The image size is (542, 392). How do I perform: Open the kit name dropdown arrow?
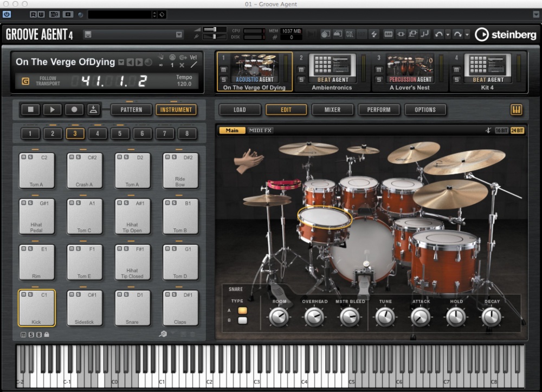[x=121, y=62]
